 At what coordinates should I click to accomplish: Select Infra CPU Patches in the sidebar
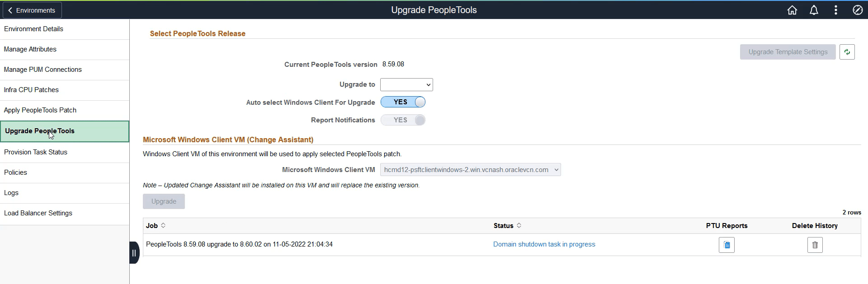[x=31, y=90]
